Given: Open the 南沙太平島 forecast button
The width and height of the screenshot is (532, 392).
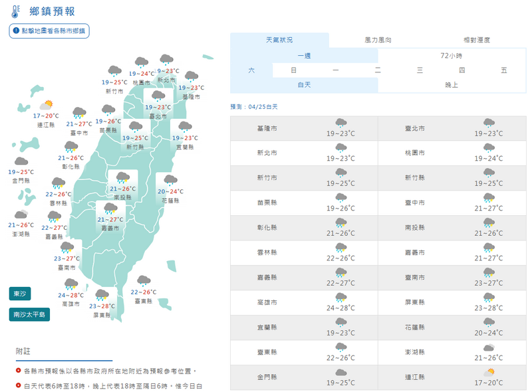Looking at the screenshot, I should click(29, 314).
